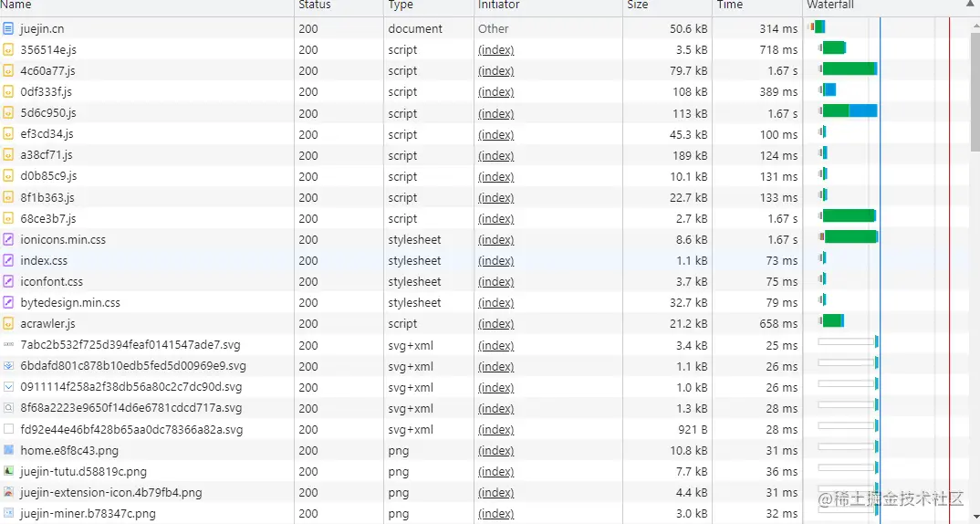
Task: Click the thumbnail icon of 0911114f258a2f38db56a80c2c7dc90d.svg
Action: [x=8, y=387]
